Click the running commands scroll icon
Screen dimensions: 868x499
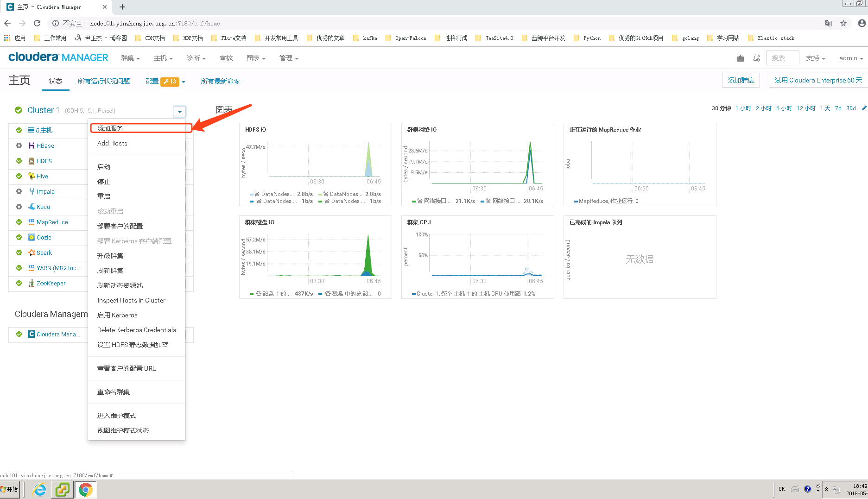(757, 58)
